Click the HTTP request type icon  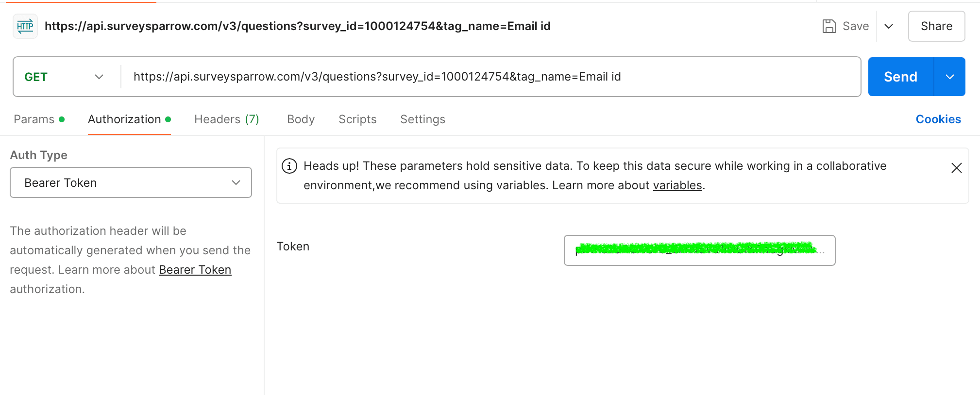[25, 26]
